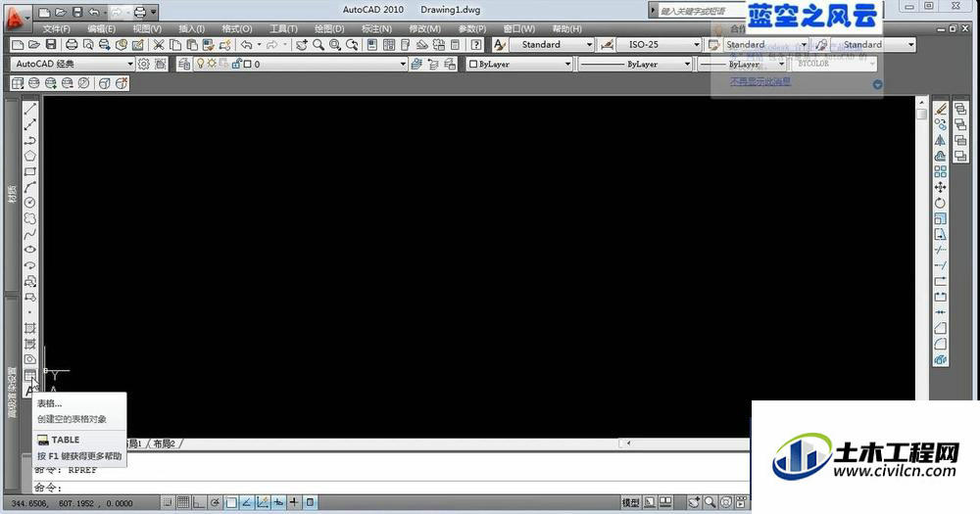This screenshot has width=980, height=514.
Task: Click the Table tool icon
Action: pyautogui.click(x=30, y=375)
